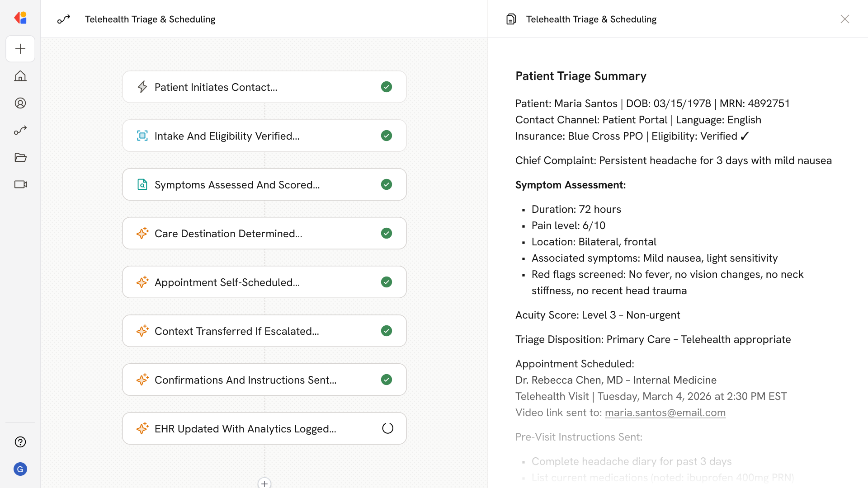Click the G account avatar

click(x=20, y=469)
